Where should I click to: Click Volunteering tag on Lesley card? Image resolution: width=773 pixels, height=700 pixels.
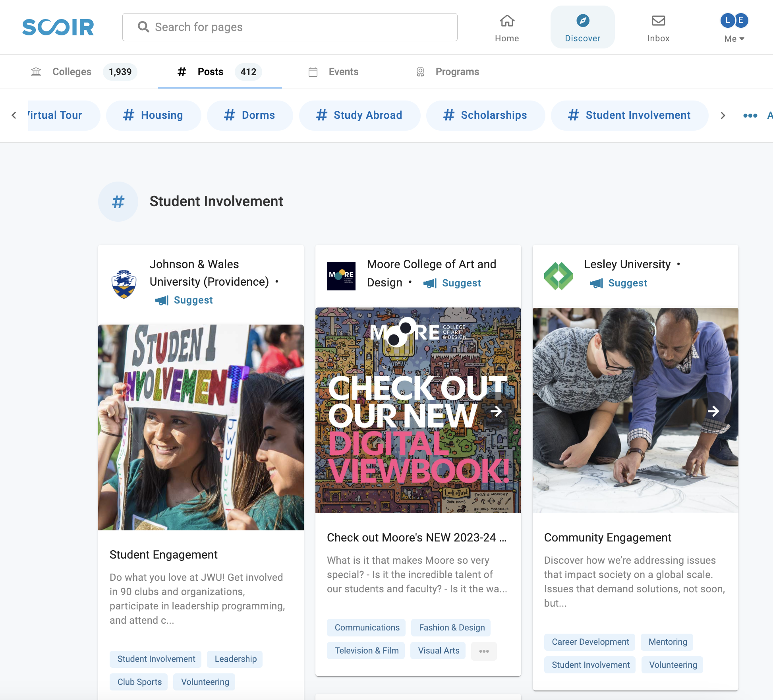[x=673, y=665]
